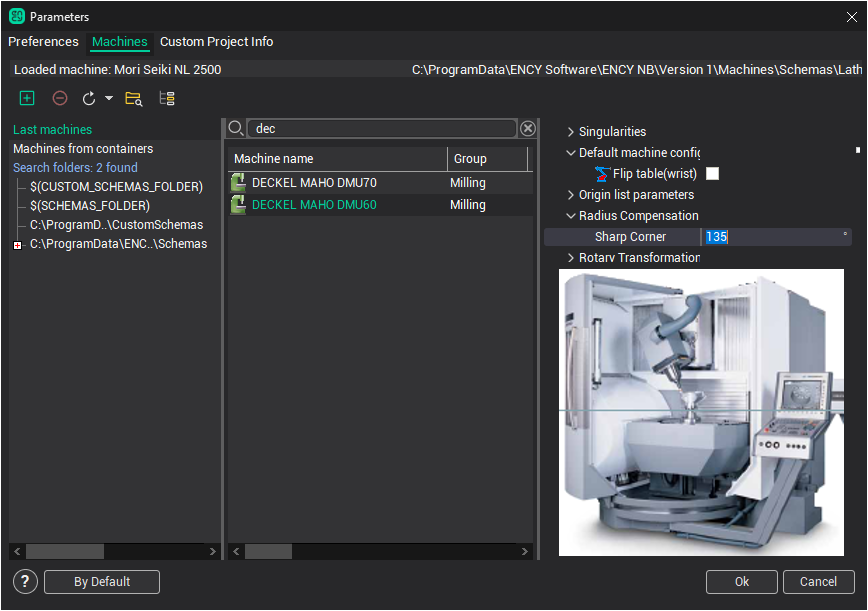
Task: Click the Ok button
Action: (741, 582)
